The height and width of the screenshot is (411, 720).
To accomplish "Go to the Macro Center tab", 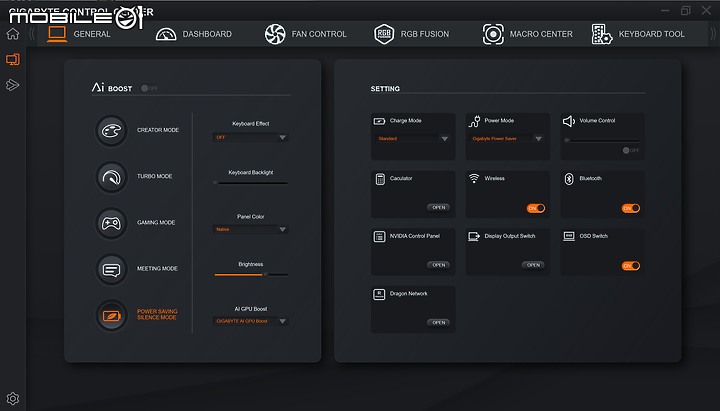I will [527, 34].
